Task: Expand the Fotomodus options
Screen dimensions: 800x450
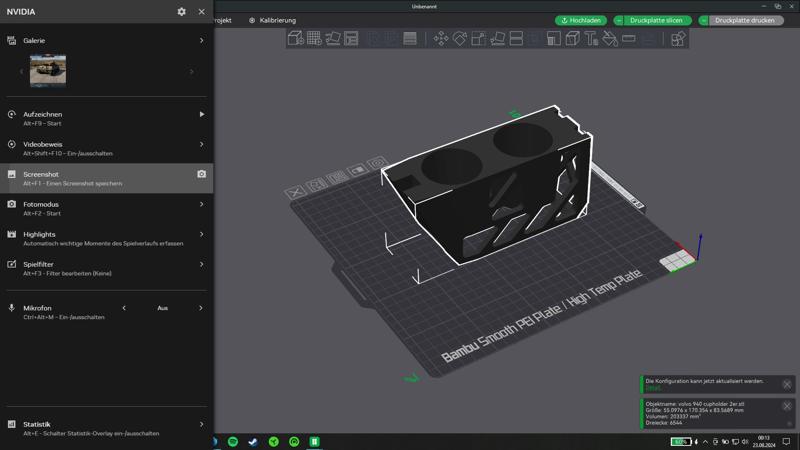Action: [201, 204]
